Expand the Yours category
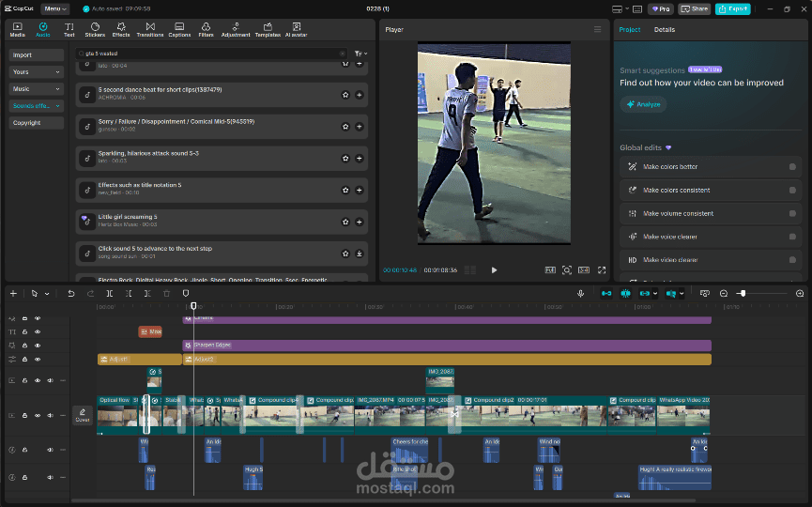The image size is (812, 507). [37, 72]
